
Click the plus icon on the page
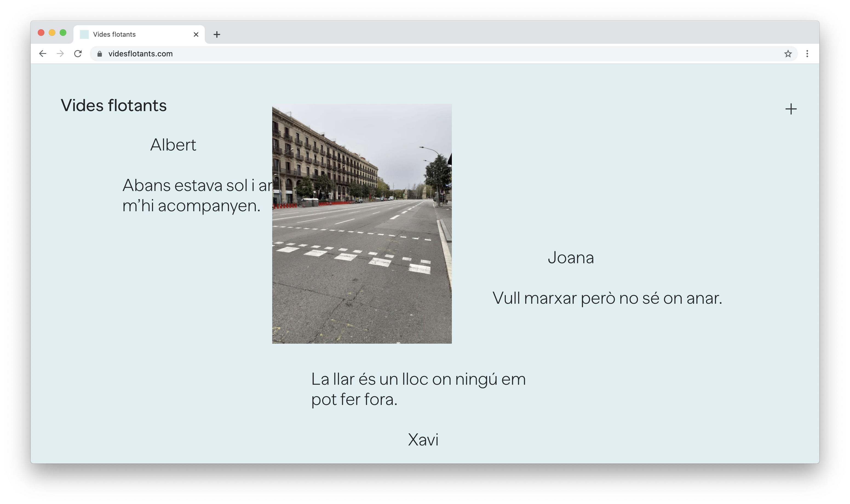pyautogui.click(x=791, y=109)
